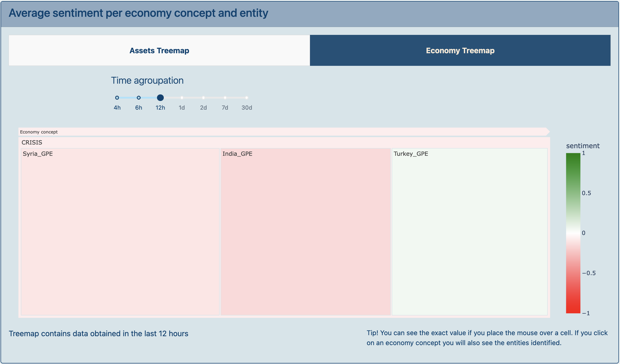Viewport: 620px width, 364px height.
Task: Click the Economy concept pathbar of the treemap
Action: click(284, 132)
